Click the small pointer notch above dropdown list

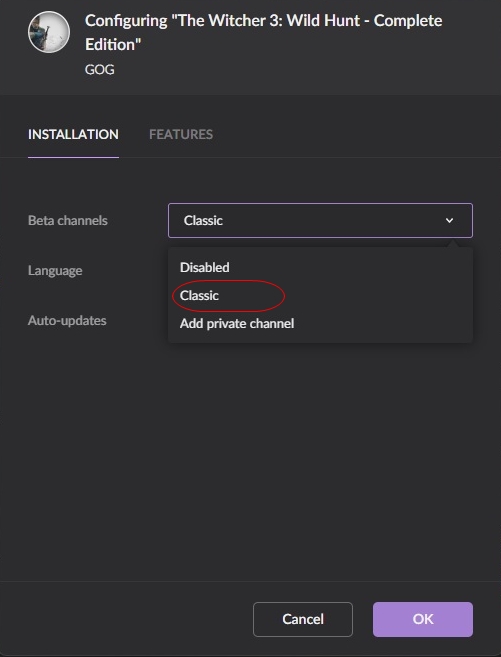click(452, 243)
